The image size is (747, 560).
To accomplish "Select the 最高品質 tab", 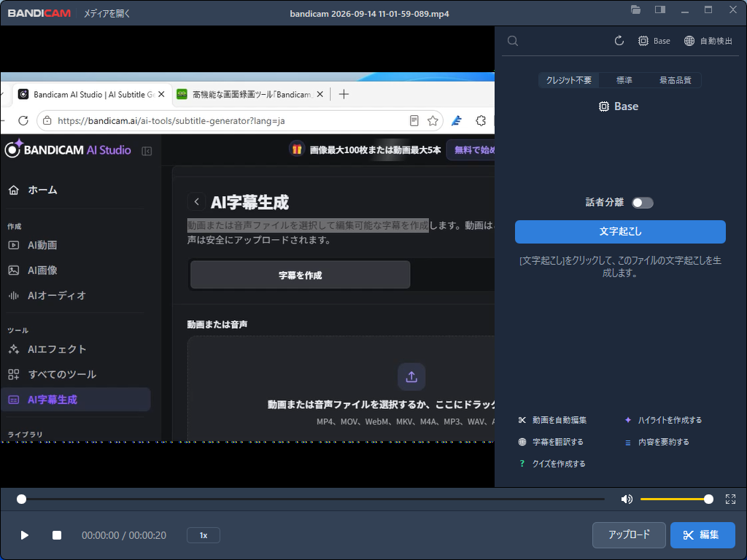I will tap(675, 80).
